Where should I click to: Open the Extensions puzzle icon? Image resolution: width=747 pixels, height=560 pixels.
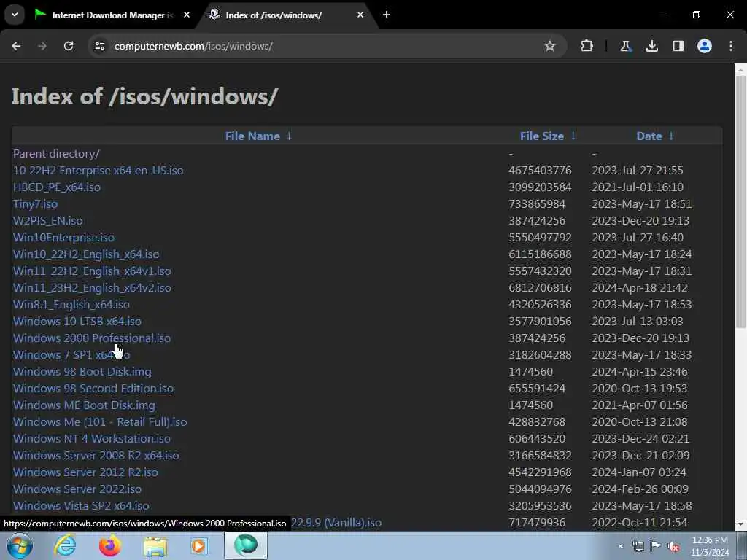click(587, 46)
